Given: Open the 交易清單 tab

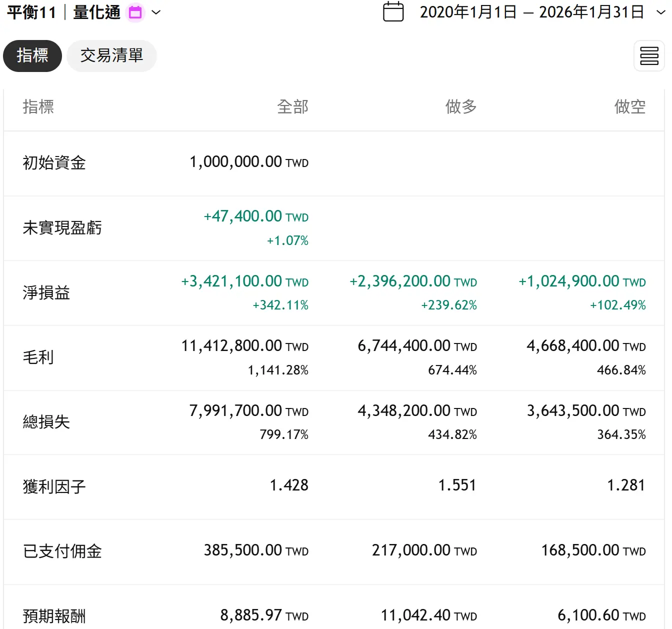Looking at the screenshot, I should coord(111,55).
